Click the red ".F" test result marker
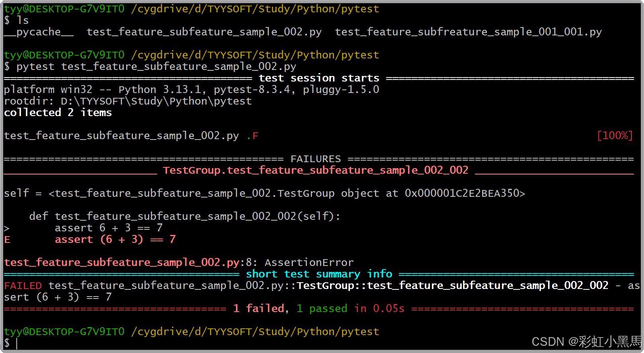The width and height of the screenshot is (644, 353). coord(252,136)
